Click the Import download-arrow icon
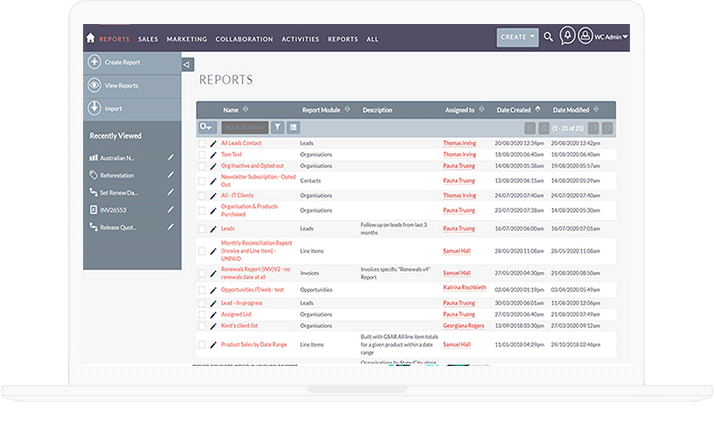715x430 pixels. (x=94, y=108)
